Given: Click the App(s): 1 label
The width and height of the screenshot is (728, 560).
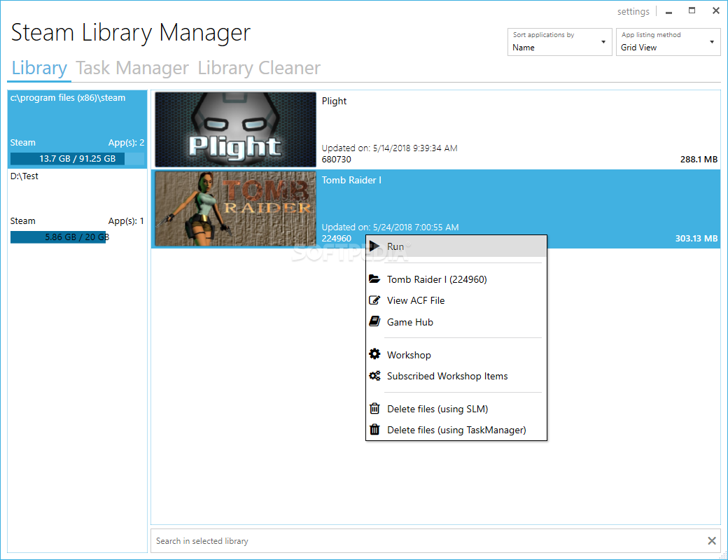Looking at the screenshot, I should coord(126,221).
